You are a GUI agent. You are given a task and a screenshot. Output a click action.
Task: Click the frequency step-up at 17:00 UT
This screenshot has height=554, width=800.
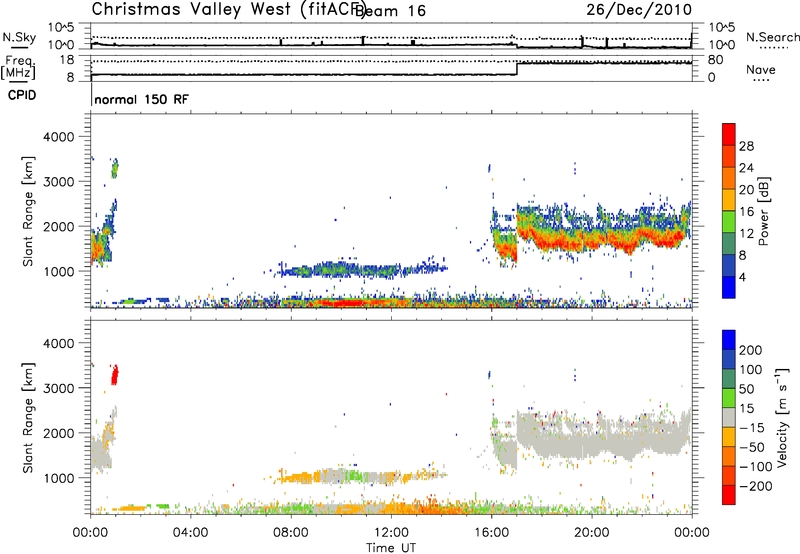[517, 69]
